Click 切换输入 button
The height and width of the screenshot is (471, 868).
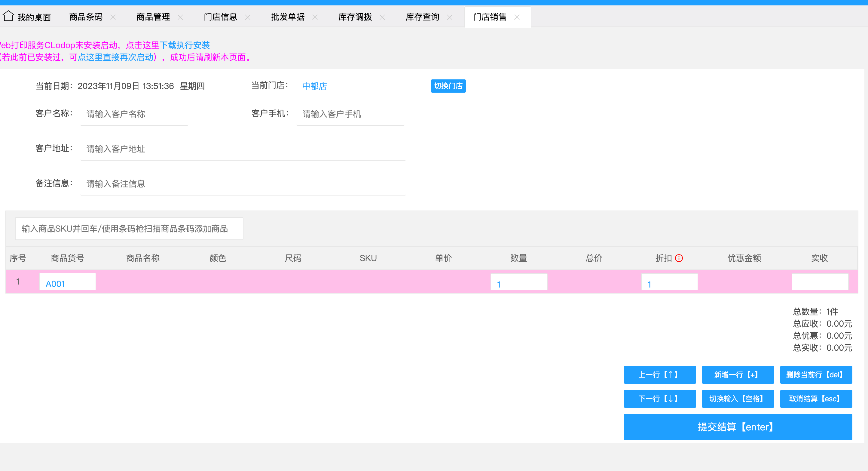click(738, 399)
